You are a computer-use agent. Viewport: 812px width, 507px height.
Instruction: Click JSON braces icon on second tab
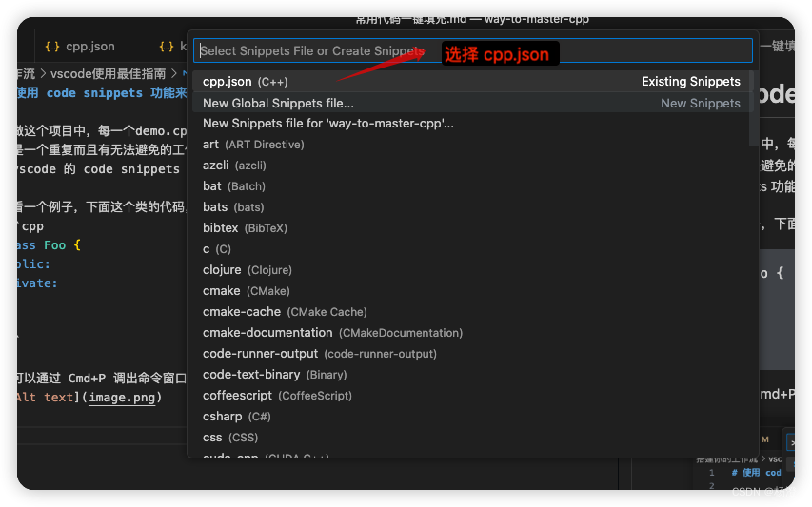click(x=167, y=47)
